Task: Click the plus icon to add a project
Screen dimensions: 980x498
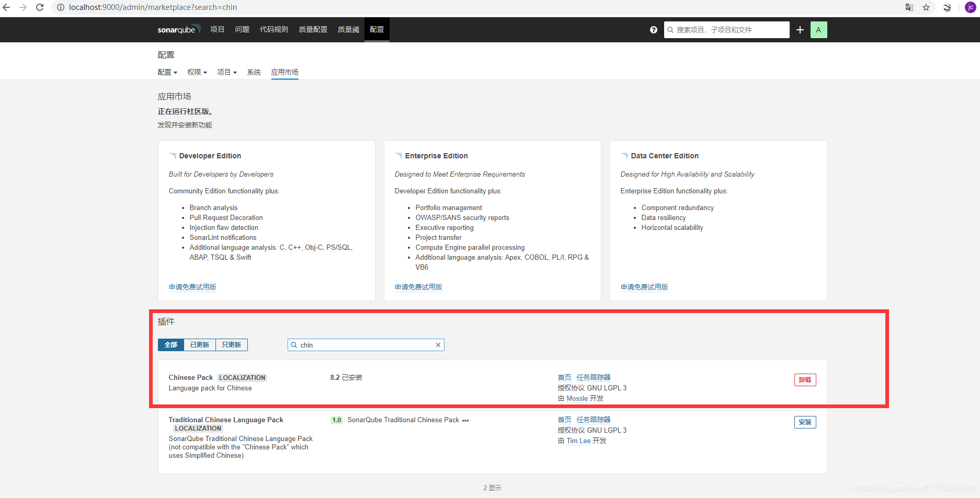Action: pyautogui.click(x=800, y=30)
